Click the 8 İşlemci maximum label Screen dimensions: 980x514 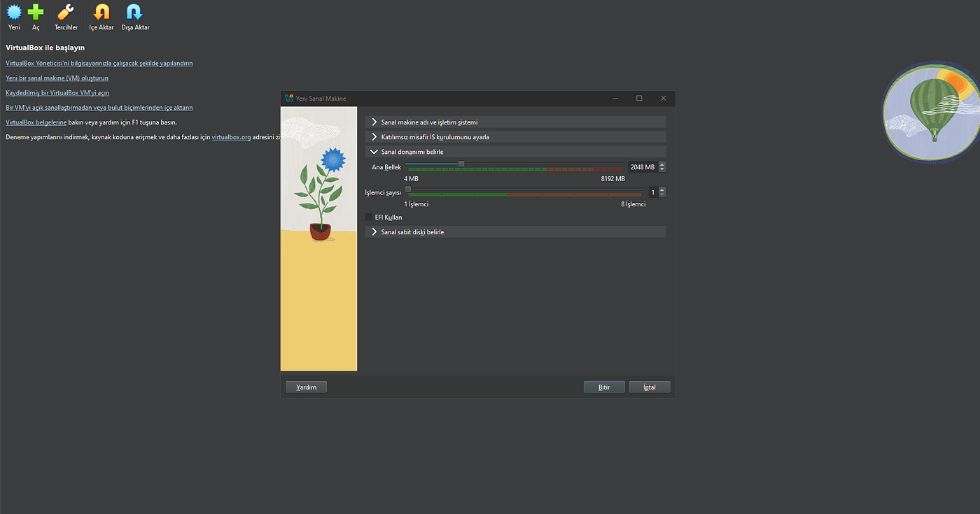(633, 204)
